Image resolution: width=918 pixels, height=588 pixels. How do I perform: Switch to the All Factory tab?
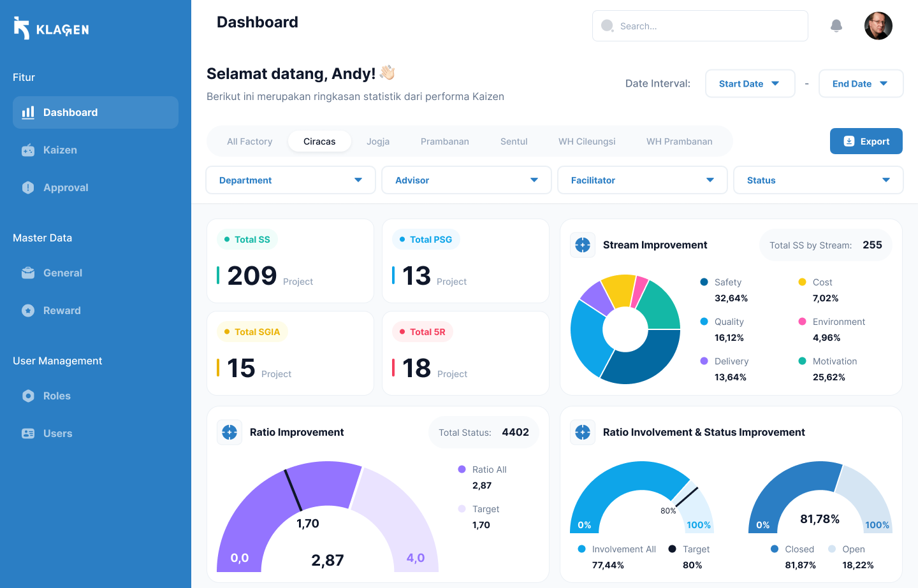[x=250, y=141]
